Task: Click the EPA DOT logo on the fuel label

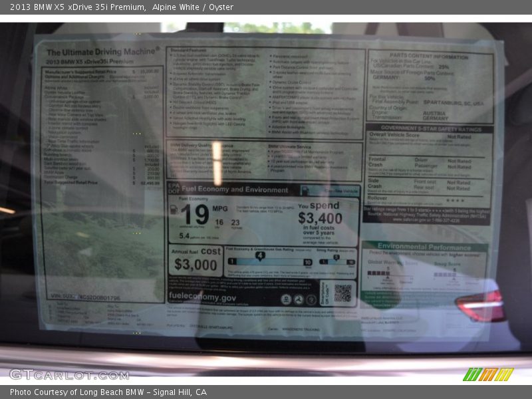Action: pos(174,188)
